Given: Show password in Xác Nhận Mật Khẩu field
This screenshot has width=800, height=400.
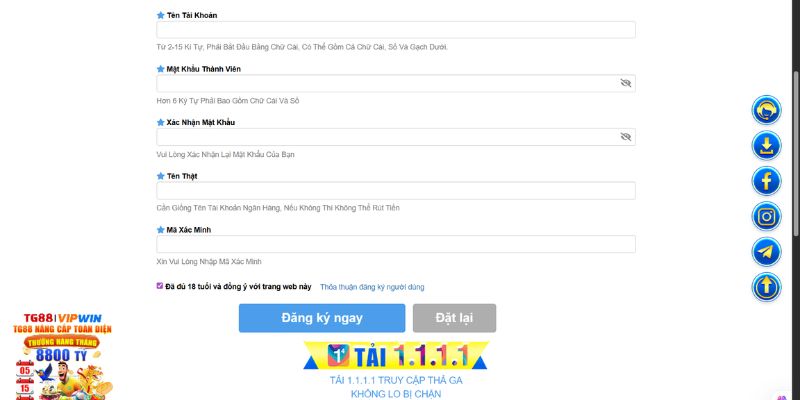Looking at the screenshot, I should point(626,137).
